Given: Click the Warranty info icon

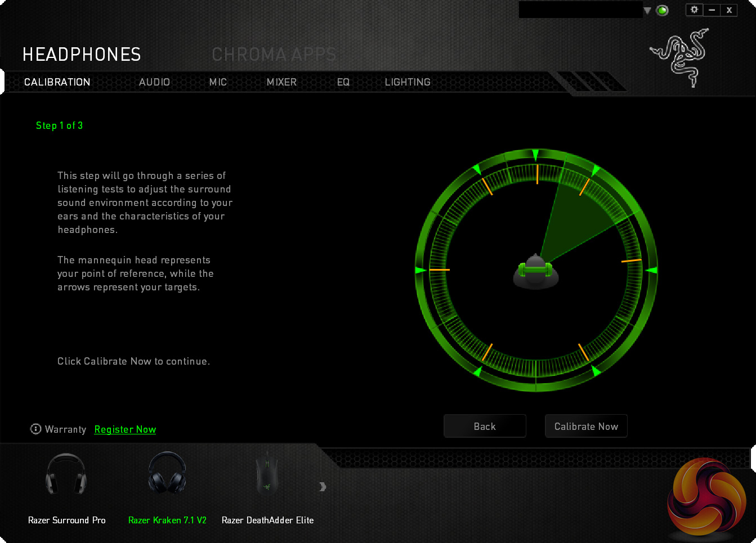Looking at the screenshot, I should coord(35,429).
